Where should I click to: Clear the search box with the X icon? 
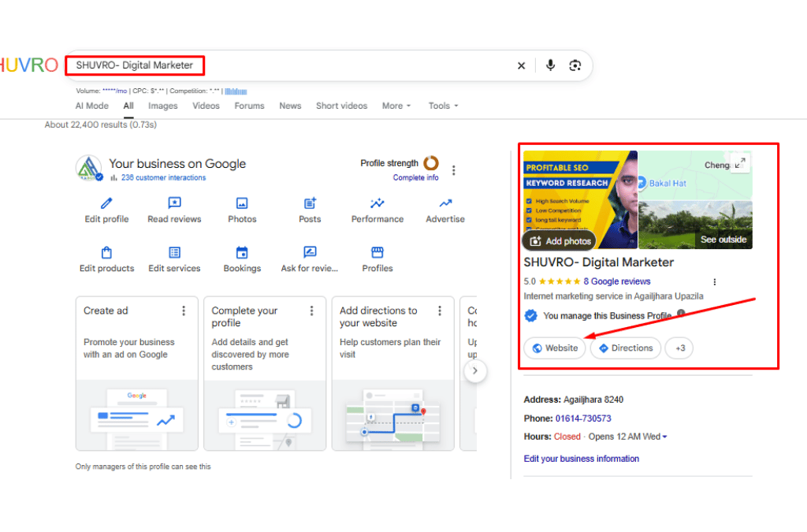point(522,65)
